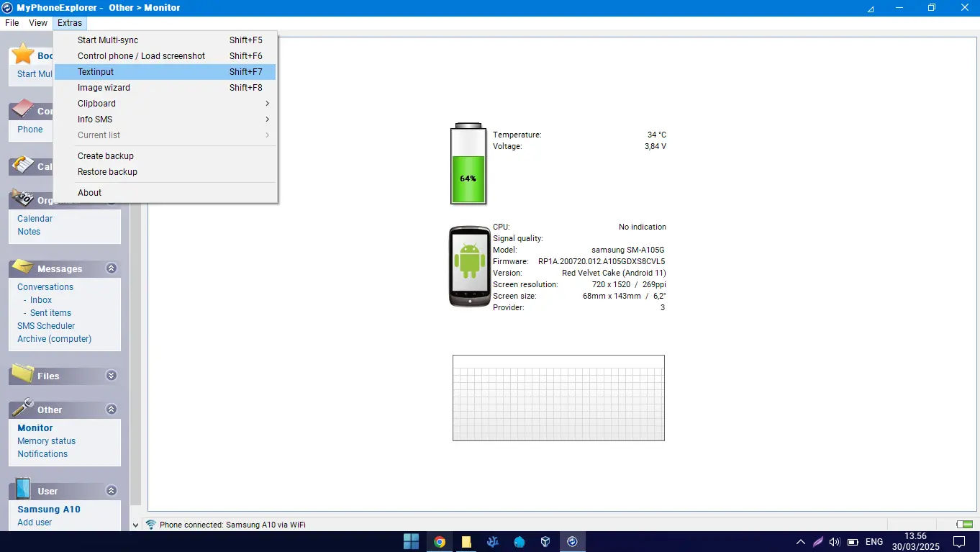Click the Organizer calendar icon
Viewport: 980px width, 552px height.
[x=23, y=199]
